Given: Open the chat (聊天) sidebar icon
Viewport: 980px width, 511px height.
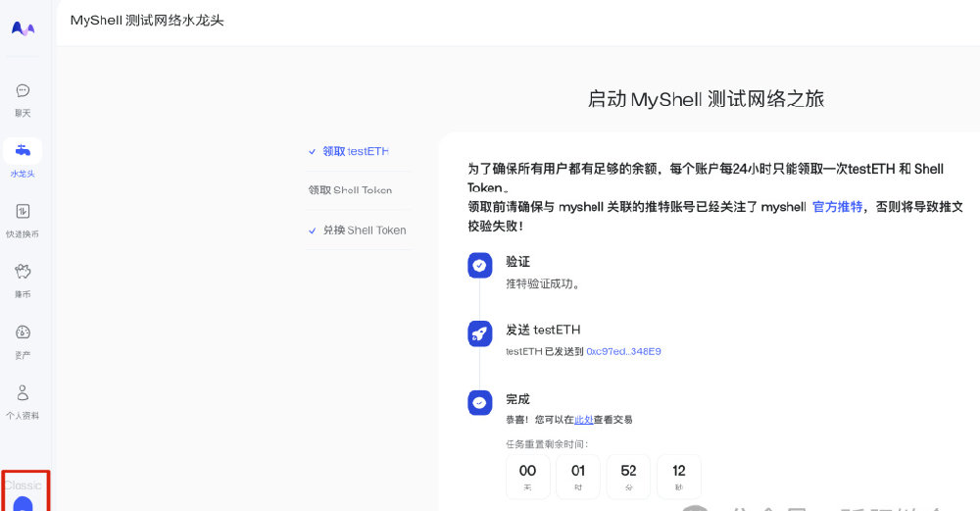Looking at the screenshot, I should 23,90.
